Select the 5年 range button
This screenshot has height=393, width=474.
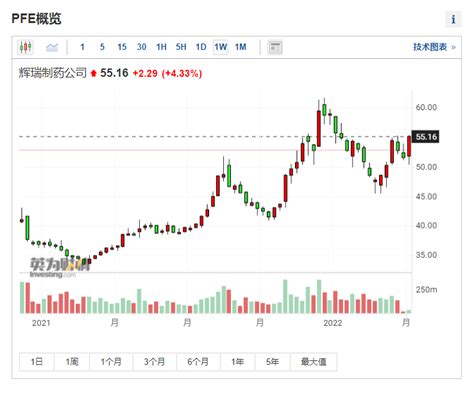[x=273, y=362]
